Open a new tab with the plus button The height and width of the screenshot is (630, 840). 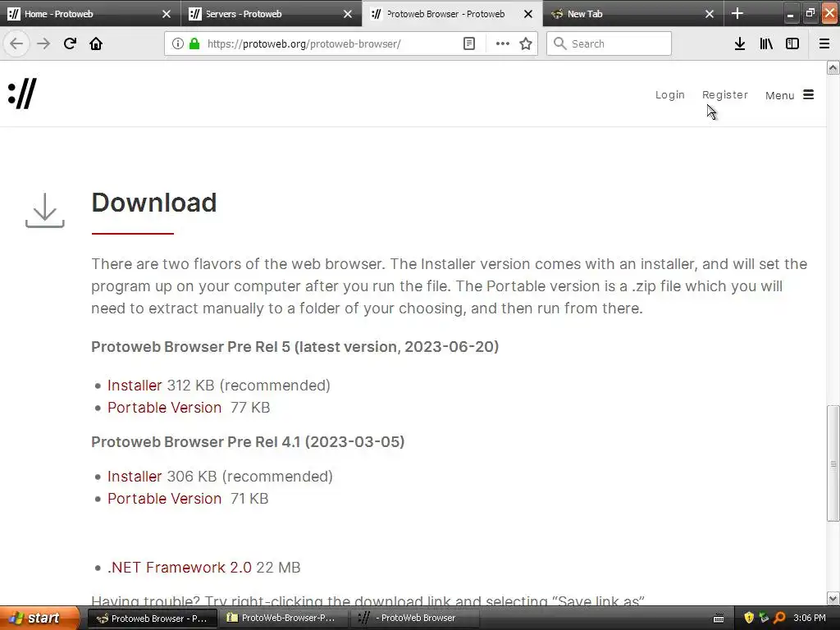[737, 13]
